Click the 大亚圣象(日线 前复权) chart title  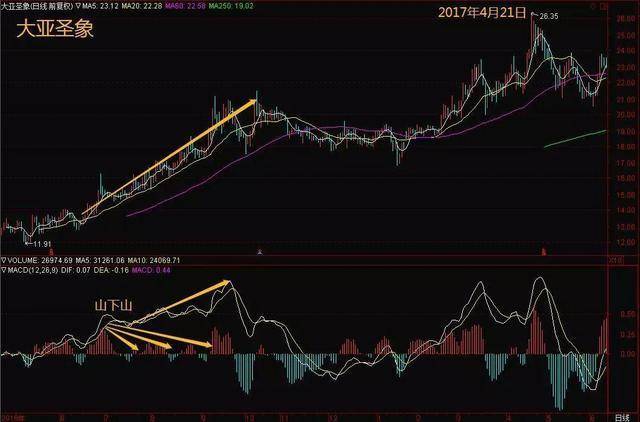(37, 7)
